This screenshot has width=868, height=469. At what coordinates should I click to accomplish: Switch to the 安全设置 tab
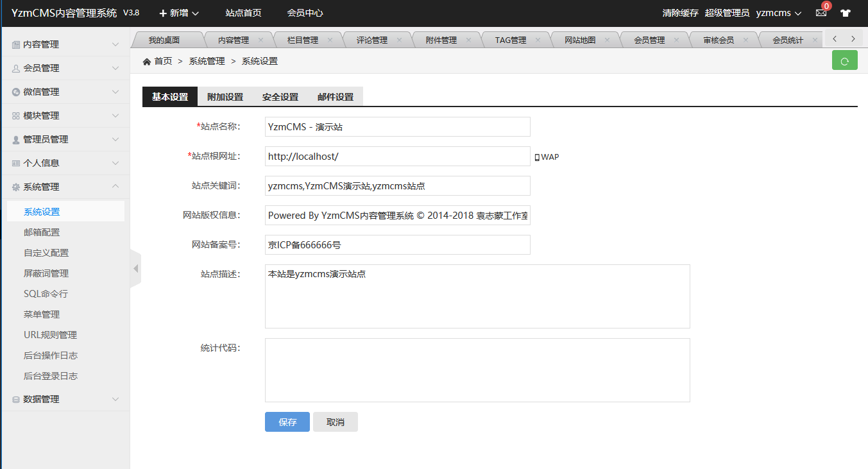pyautogui.click(x=280, y=97)
